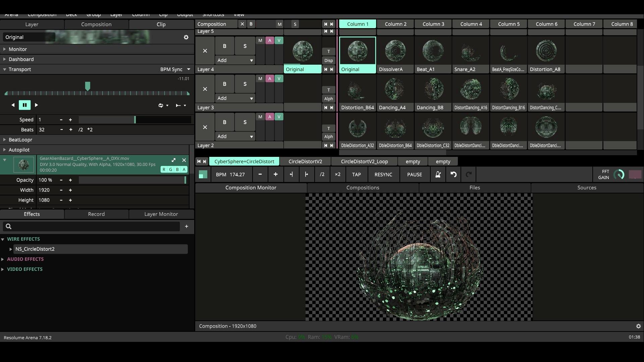
Task: Expand the BeatLoopr section
Action: (x=5, y=140)
